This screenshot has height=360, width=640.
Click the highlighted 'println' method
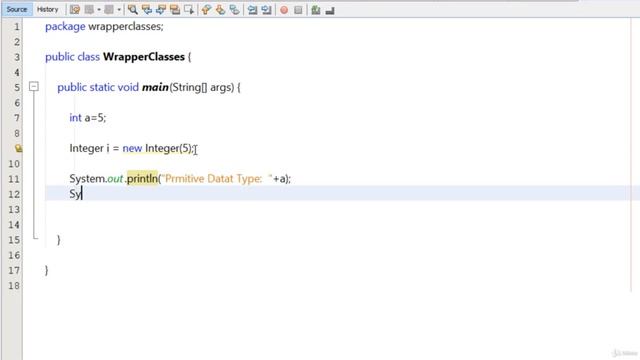142,179
